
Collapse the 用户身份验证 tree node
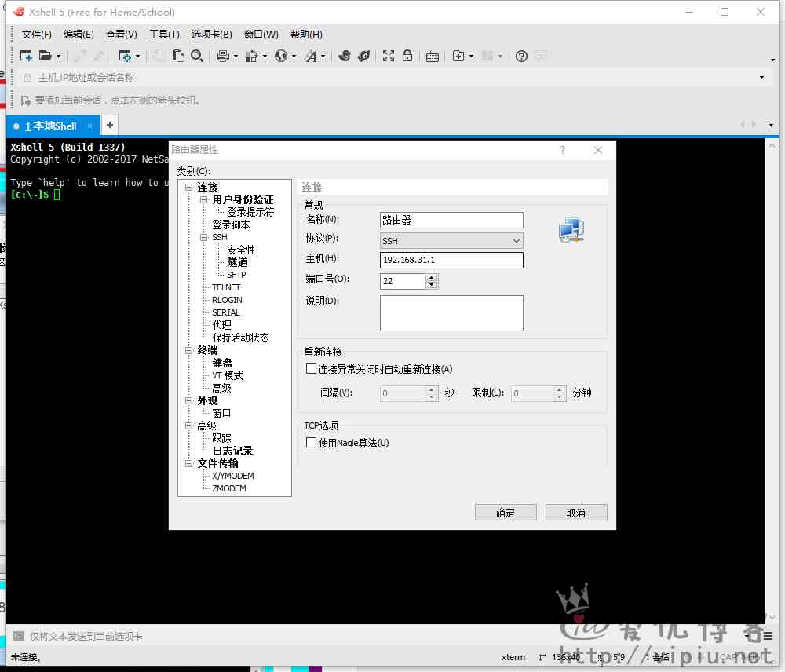coord(204,199)
